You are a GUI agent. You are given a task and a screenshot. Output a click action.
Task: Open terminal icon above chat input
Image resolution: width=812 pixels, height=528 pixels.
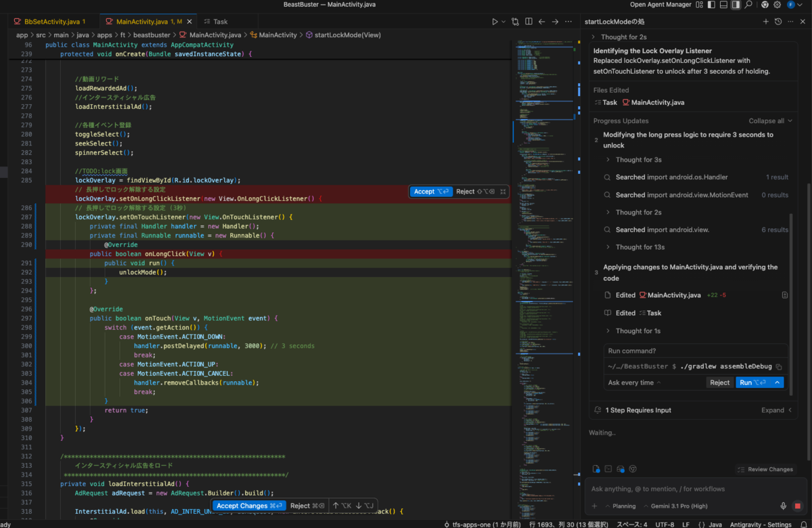click(x=608, y=469)
